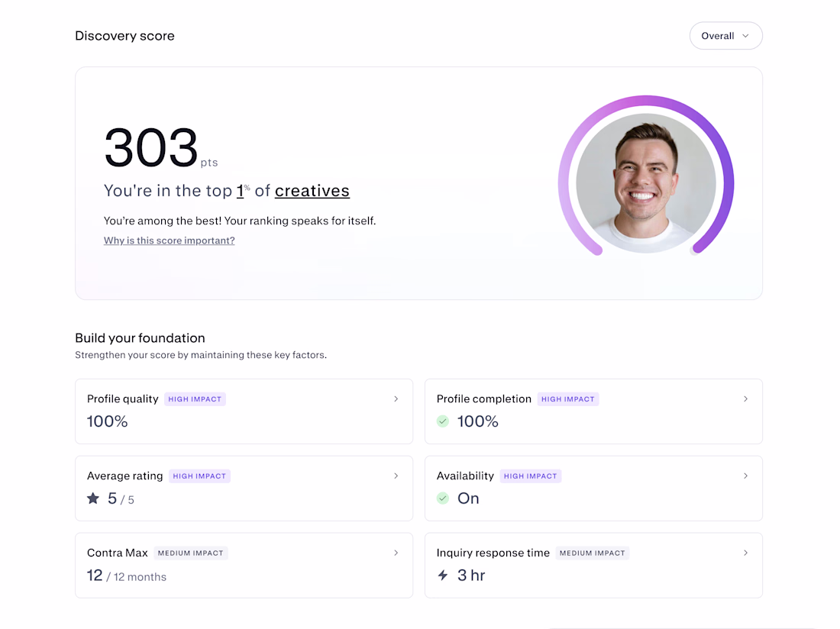Viewport: 840px width, 629px height.
Task: Click the Average rating HIGH IMPACT badge
Action: [x=199, y=476]
